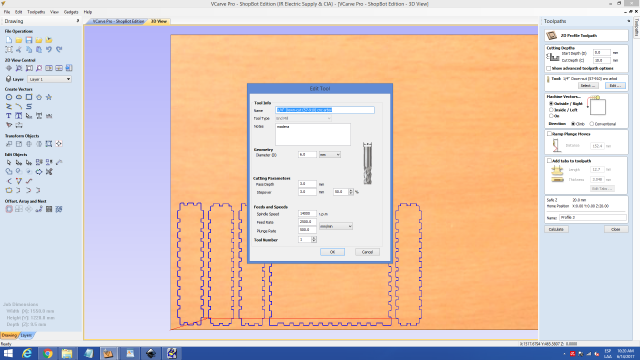
Task: Switch to the Layers tab at bottom left
Action: point(27,335)
